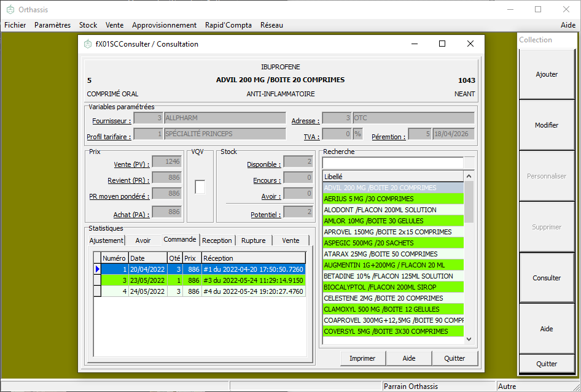The height and width of the screenshot is (392, 581).
Task: Click the Libellé list scrollbar thumb
Action: click(x=469, y=202)
